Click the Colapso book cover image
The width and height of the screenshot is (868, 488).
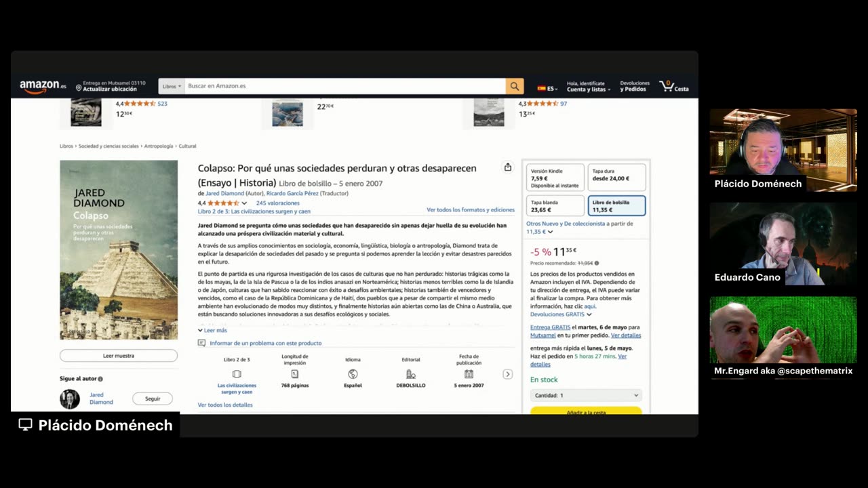click(119, 250)
